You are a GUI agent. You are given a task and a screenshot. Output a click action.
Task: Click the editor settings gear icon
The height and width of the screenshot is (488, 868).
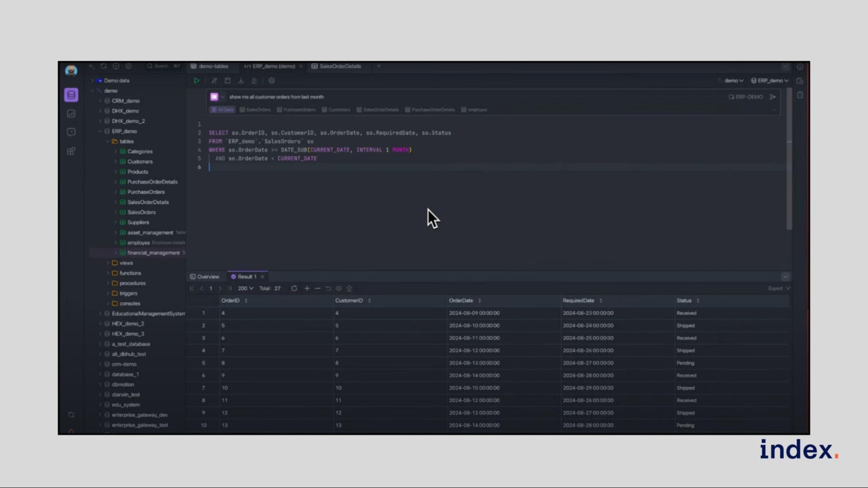[x=271, y=81]
